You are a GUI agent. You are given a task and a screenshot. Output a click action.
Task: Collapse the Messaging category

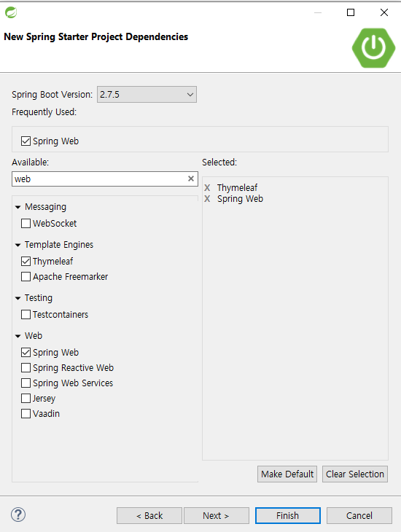coord(18,207)
